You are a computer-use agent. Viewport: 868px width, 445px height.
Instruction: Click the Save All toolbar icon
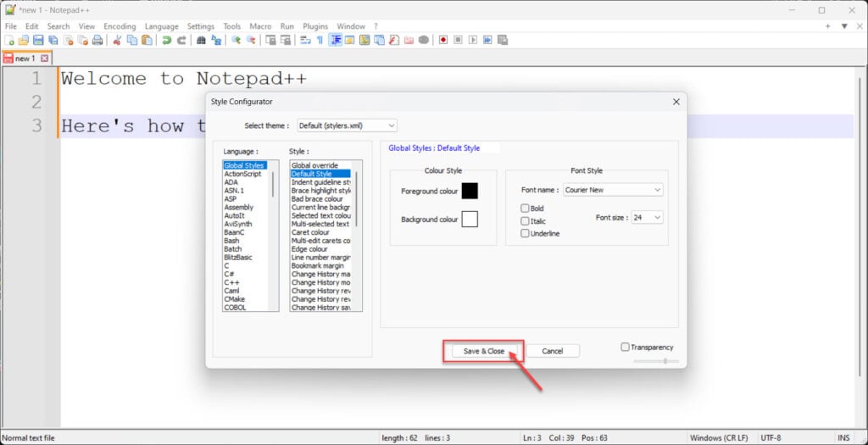pos(53,40)
